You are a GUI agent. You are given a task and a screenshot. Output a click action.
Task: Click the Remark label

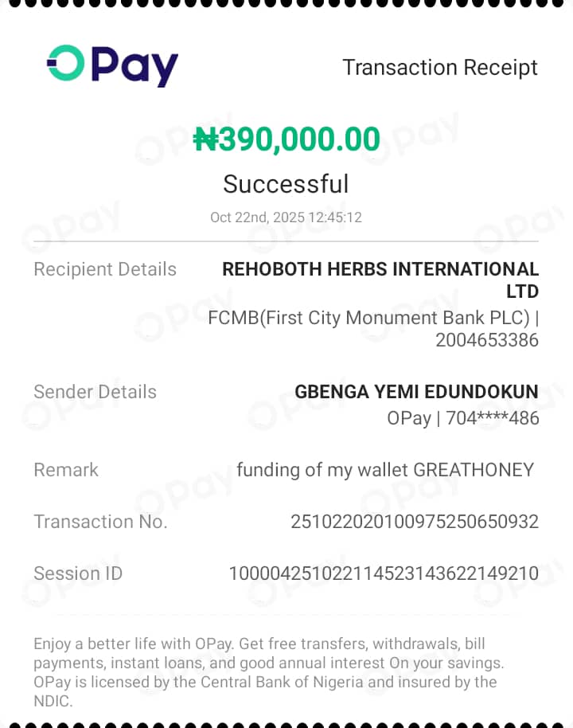tap(66, 470)
